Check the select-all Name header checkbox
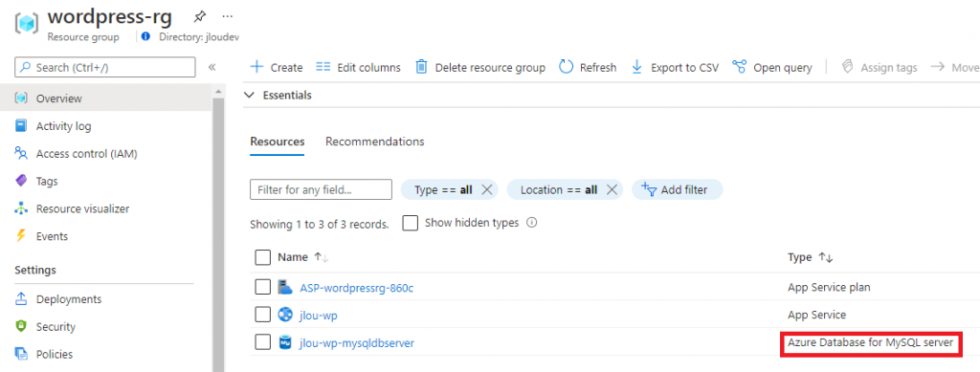This screenshot has width=980, height=372. (x=263, y=257)
